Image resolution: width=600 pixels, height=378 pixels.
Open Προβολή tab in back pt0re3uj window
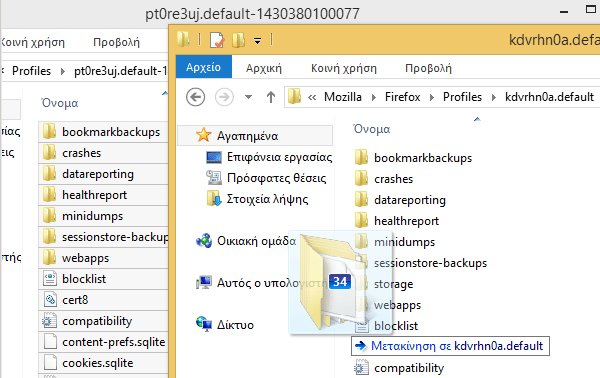pyautogui.click(x=116, y=42)
